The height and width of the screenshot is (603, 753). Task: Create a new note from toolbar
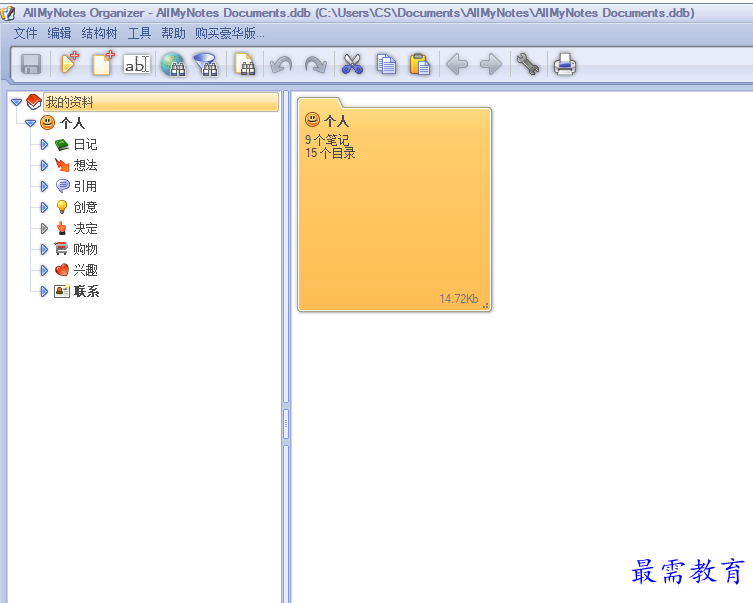tap(103, 63)
